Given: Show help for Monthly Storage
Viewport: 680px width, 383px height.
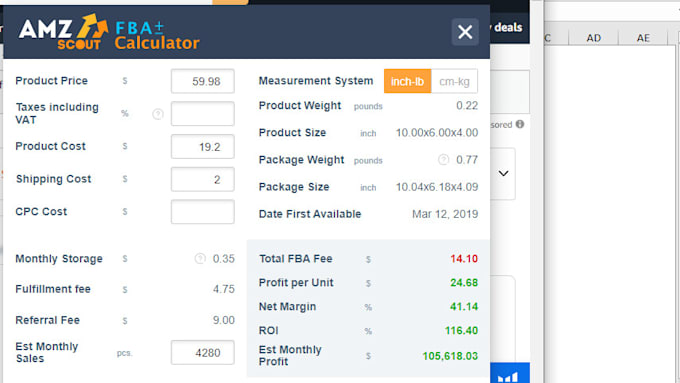Looking at the screenshot, I should tap(200, 259).
